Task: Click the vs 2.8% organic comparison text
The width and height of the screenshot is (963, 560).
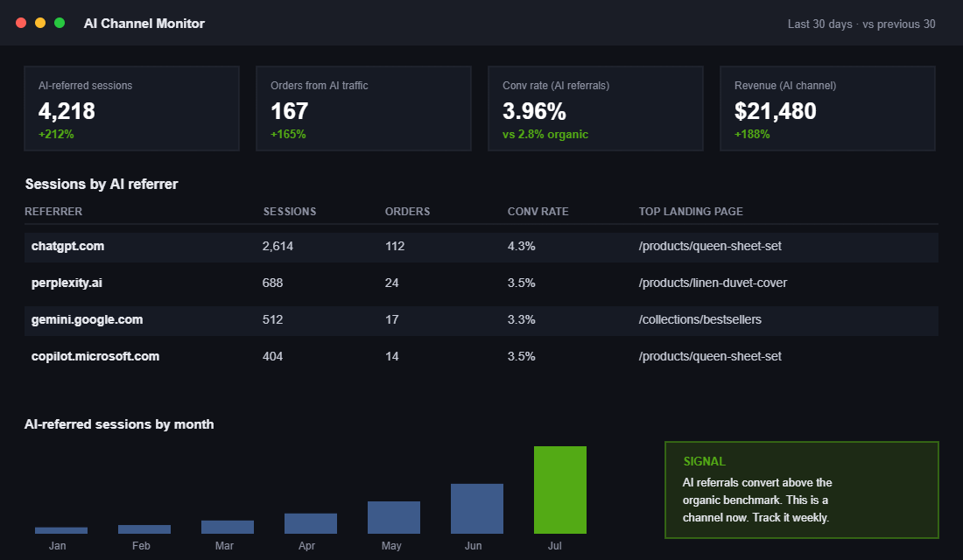Action: click(x=545, y=134)
